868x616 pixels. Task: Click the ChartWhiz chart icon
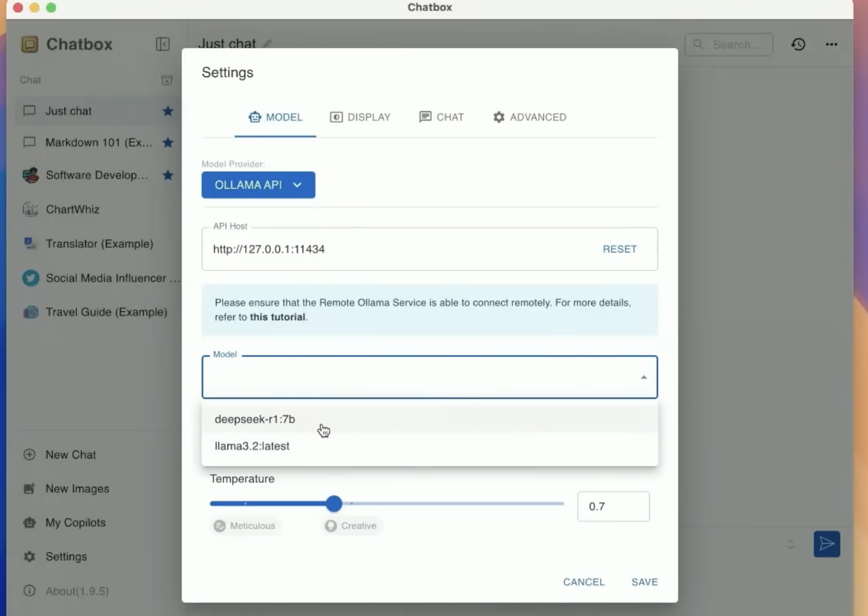point(30,209)
